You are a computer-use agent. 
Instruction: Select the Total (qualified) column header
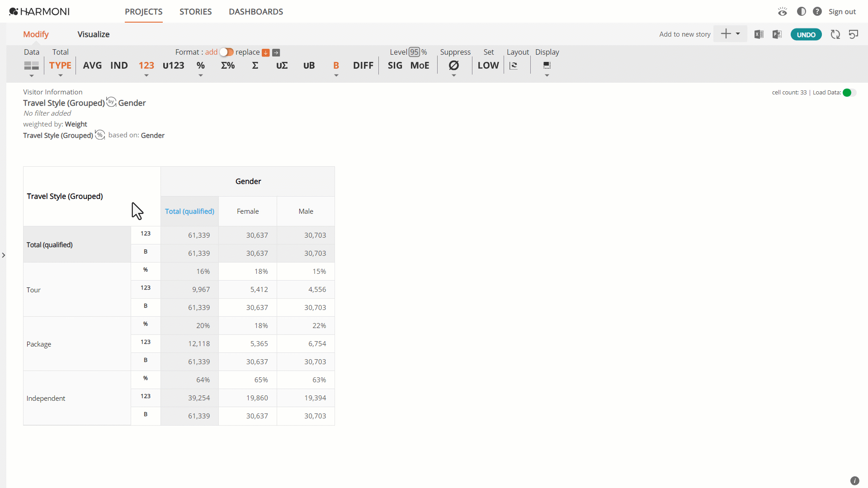point(189,211)
